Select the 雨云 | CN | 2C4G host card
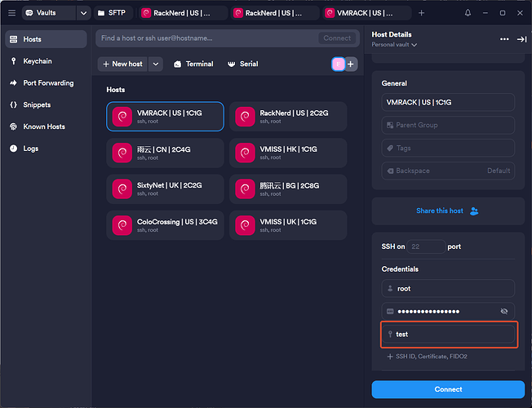The image size is (532, 408). pyautogui.click(x=166, y=153)
